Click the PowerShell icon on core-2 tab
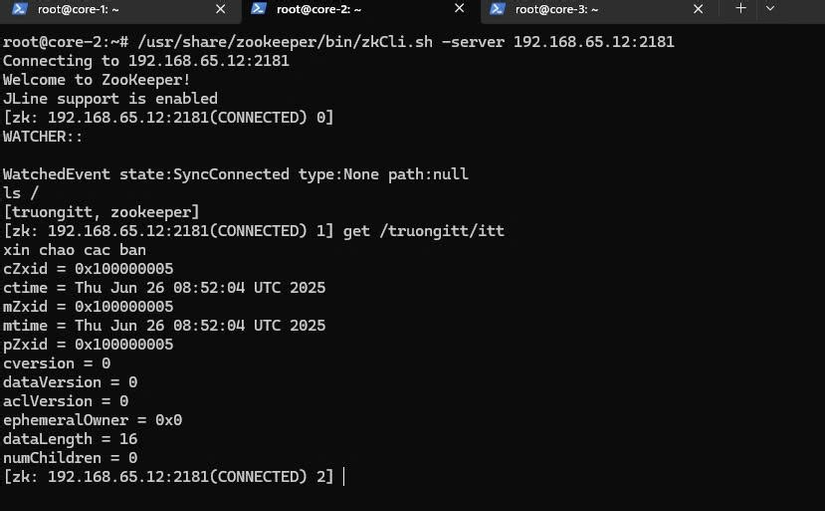This screenshot has height=511, width=825. point(258,8)
